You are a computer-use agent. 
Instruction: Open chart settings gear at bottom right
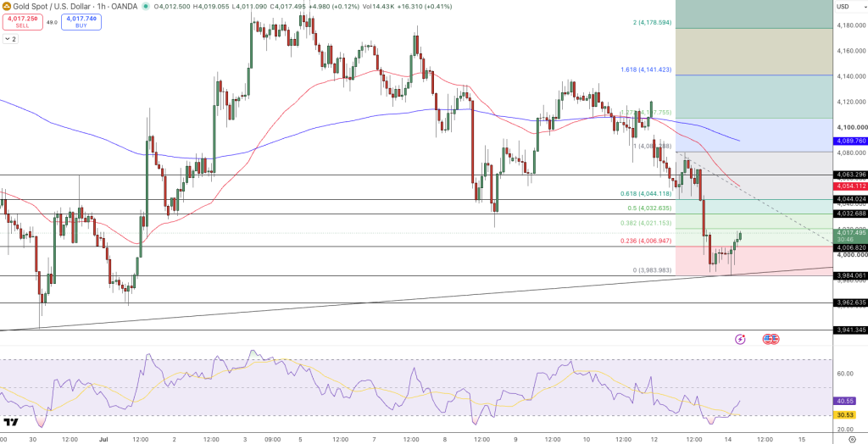pos(852,439)
